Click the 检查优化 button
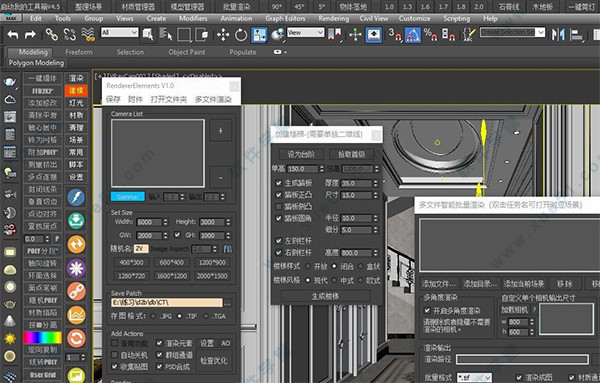 [x=214, y=360]
